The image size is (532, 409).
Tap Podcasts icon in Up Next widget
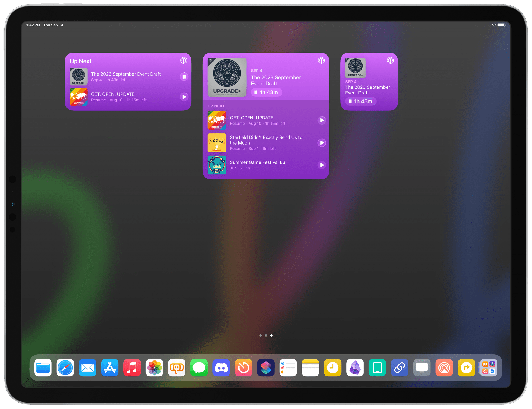(x=184, y=61)
